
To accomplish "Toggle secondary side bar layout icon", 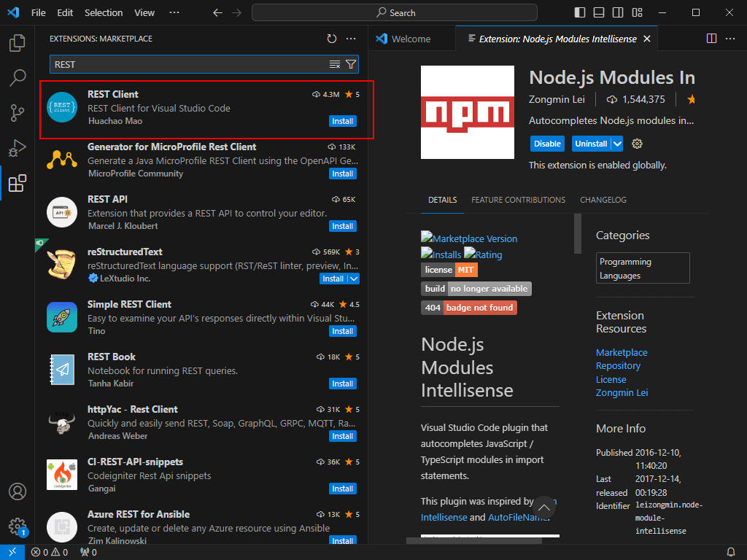I will click(x=618, y=12).
